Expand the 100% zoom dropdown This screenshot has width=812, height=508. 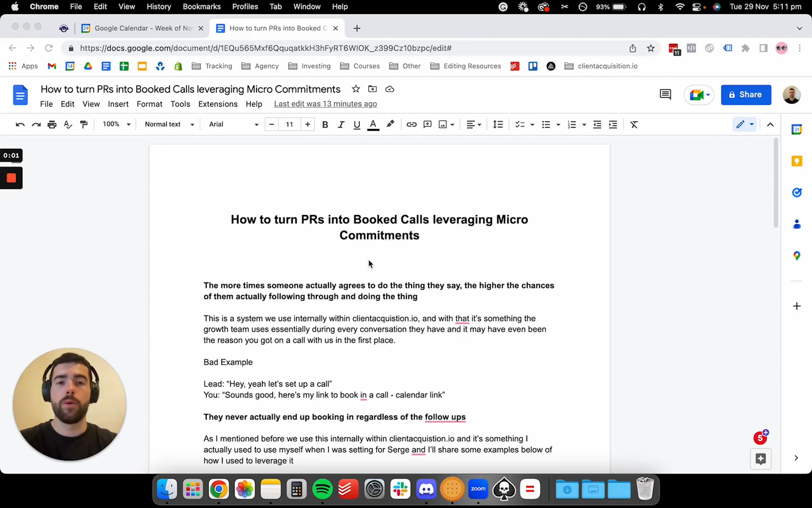click(116, 124)
